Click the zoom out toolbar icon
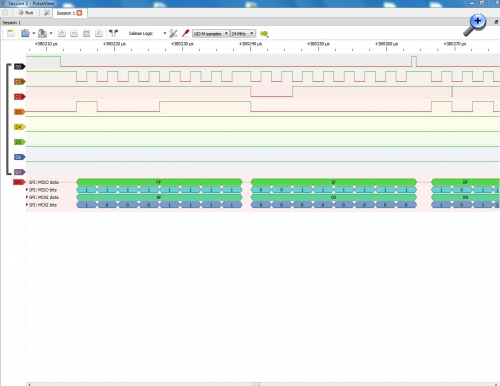500x386 pixels. (x=74, y=33)
